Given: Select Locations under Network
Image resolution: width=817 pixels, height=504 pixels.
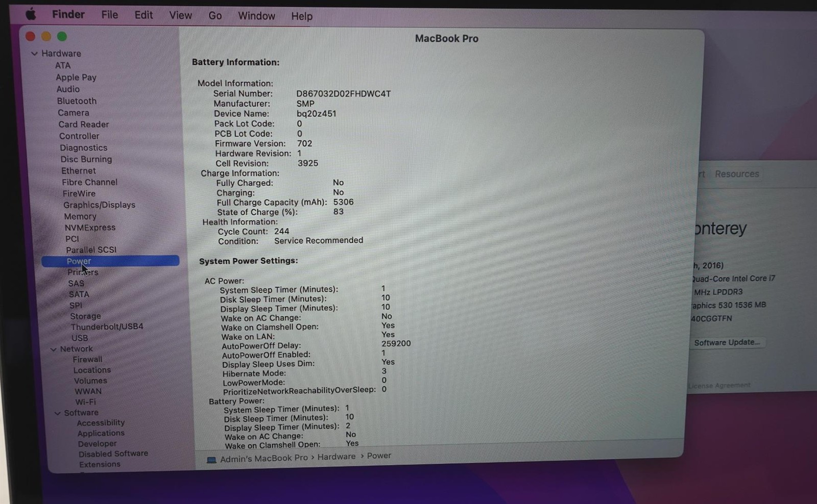Looking at the screenshot, I should (92, 370).
